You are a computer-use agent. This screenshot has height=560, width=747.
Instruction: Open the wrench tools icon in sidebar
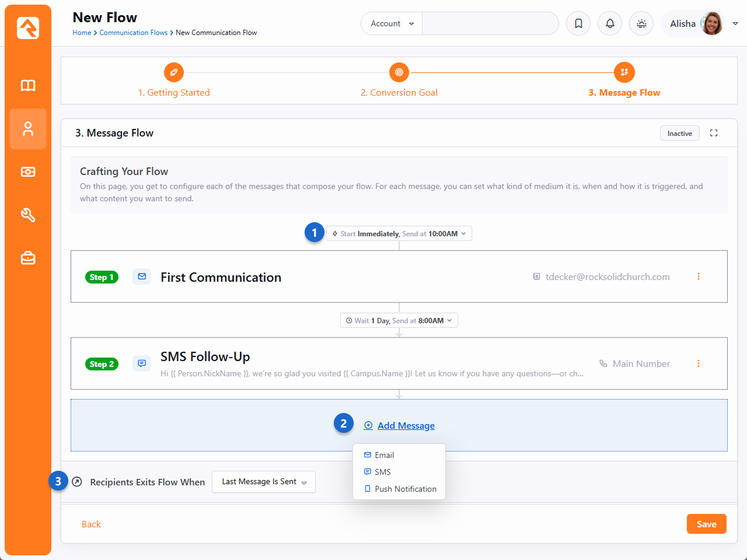pyautogui.click(x=28, y=215)
